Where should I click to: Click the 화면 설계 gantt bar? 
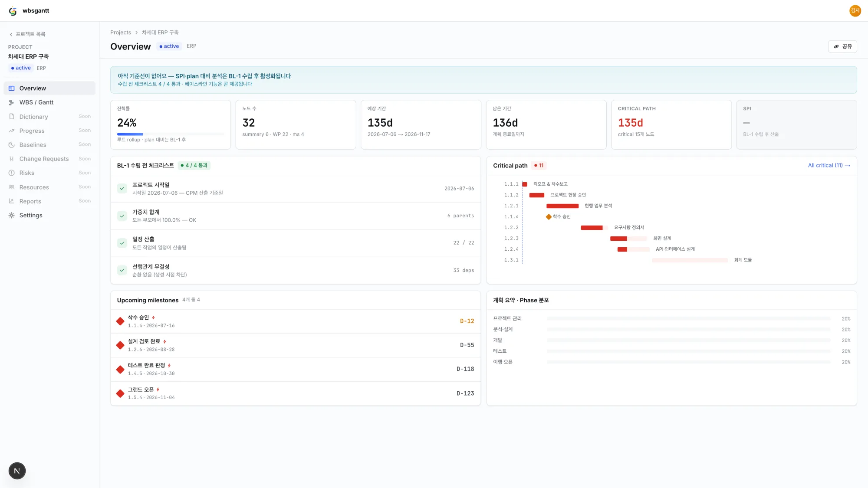tap(628, 239)
